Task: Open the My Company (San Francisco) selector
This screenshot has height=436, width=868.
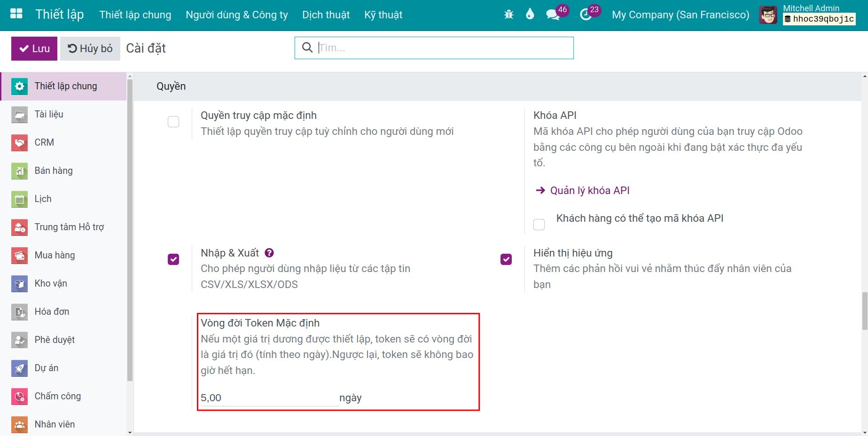Action: pos(680,15)
